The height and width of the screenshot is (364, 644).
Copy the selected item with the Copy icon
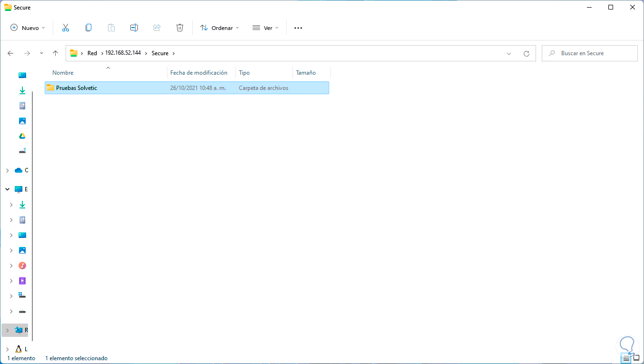tap(88, 28)
